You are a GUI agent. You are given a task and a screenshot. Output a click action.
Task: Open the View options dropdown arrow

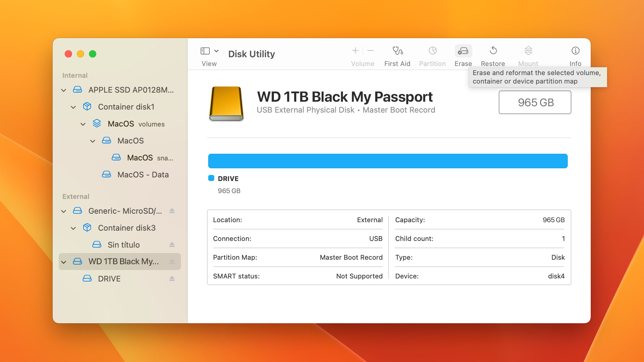(x=216, y=51)
